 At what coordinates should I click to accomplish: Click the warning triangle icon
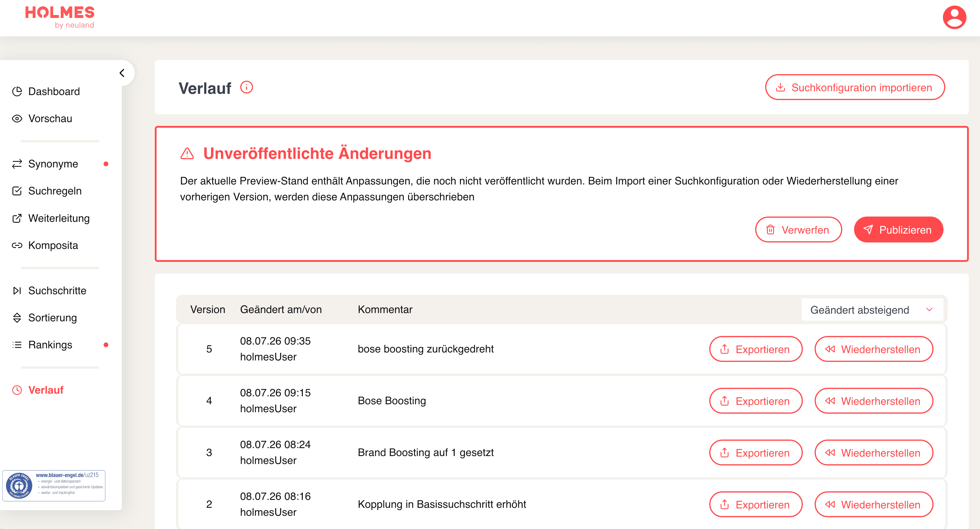(x=187, y=153)
